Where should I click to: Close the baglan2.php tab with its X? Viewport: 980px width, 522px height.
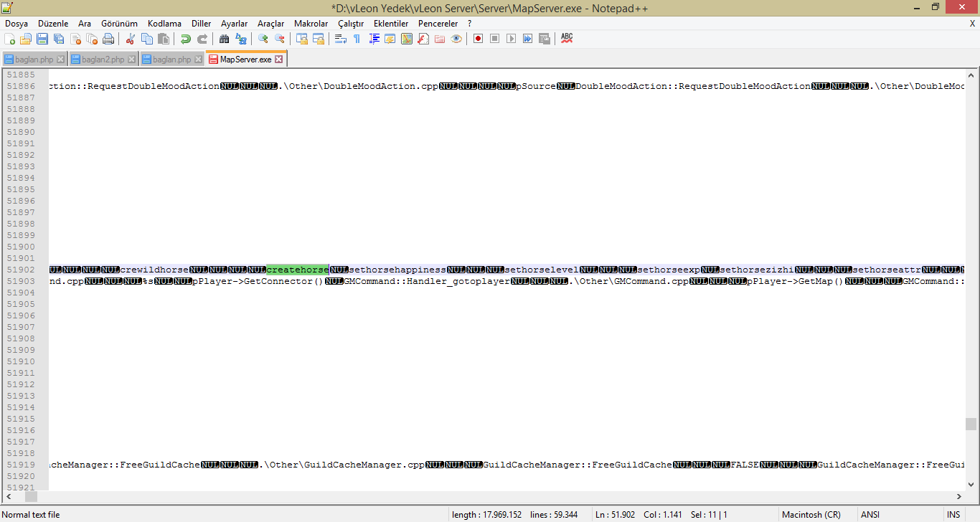click(x=131, y=60)
